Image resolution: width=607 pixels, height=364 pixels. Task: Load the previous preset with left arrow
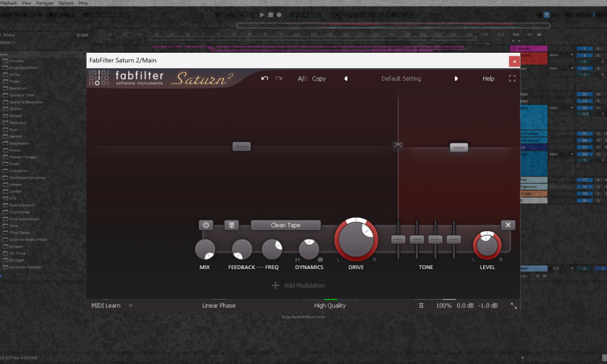point(346,78)
